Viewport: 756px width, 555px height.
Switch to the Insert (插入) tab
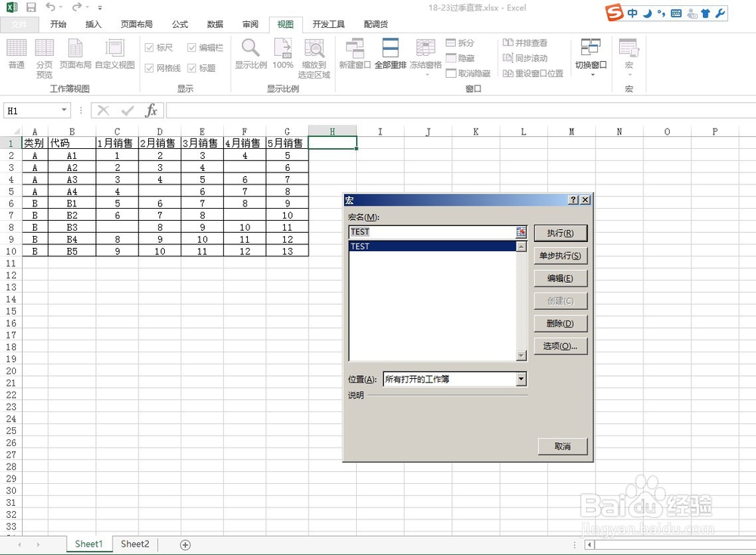coord(93,24)
